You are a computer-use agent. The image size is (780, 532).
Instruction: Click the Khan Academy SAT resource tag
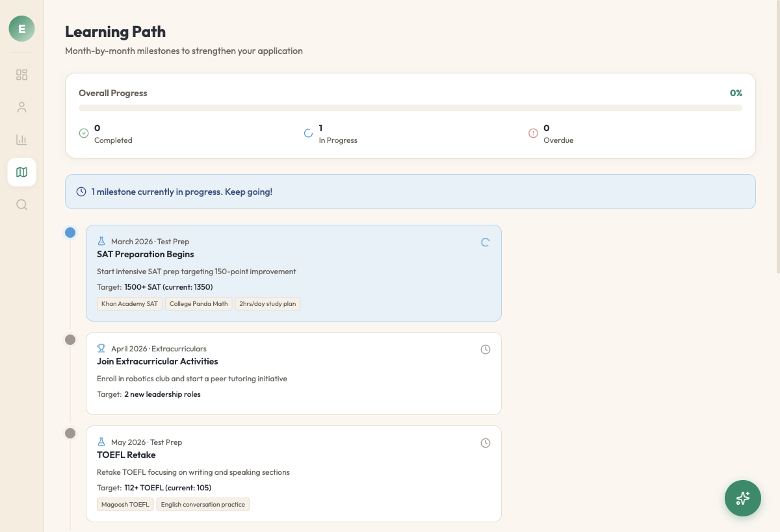[x=130, y=304]
